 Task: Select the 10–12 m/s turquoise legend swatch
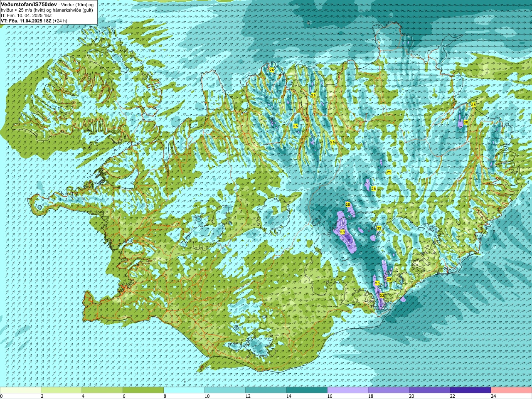point(225,390)
